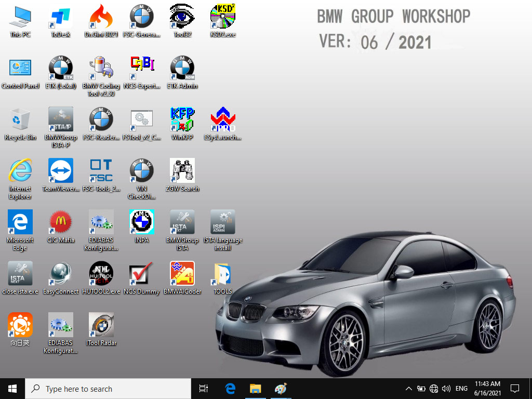Screen dimensions: 532x399
Task: Open Control Panel
Action: coord(20,68)
